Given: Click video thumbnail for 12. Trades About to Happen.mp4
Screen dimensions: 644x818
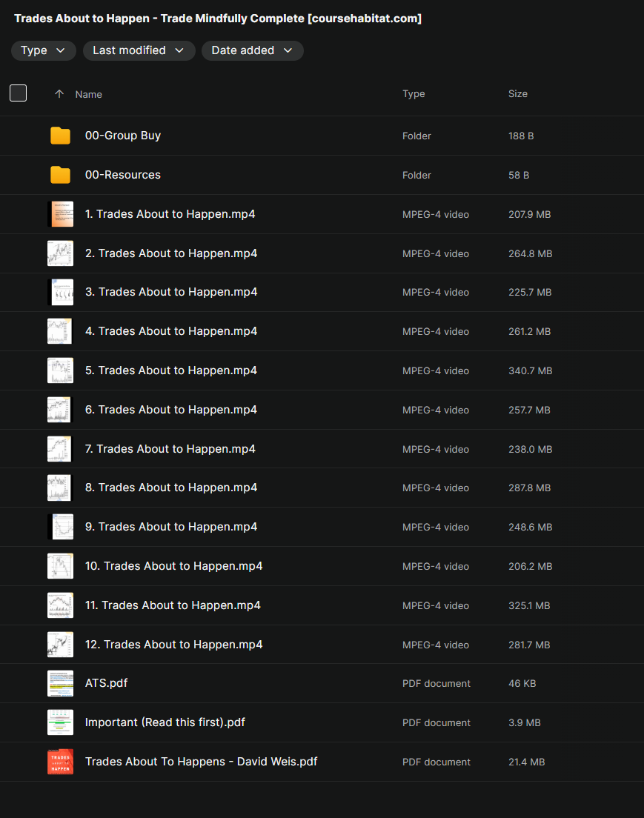Looking at the screenshot, I should point(60,645).
